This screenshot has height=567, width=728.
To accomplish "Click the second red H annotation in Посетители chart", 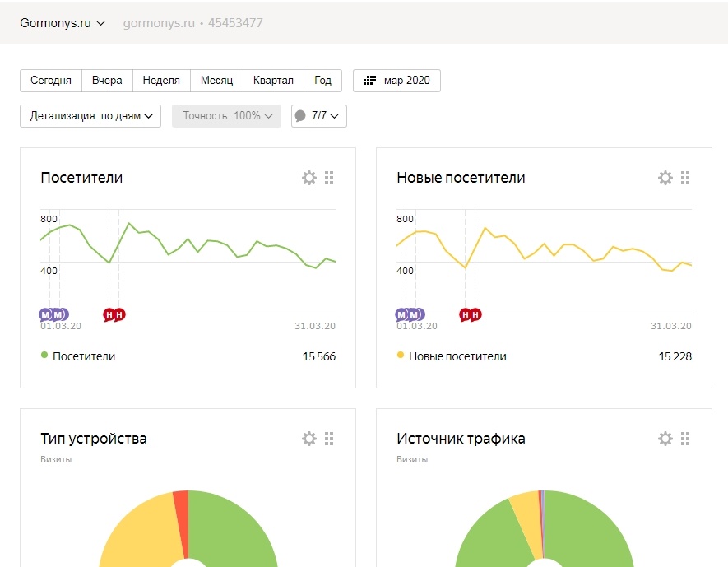I will pyautogui.click(x=120, y=315).
